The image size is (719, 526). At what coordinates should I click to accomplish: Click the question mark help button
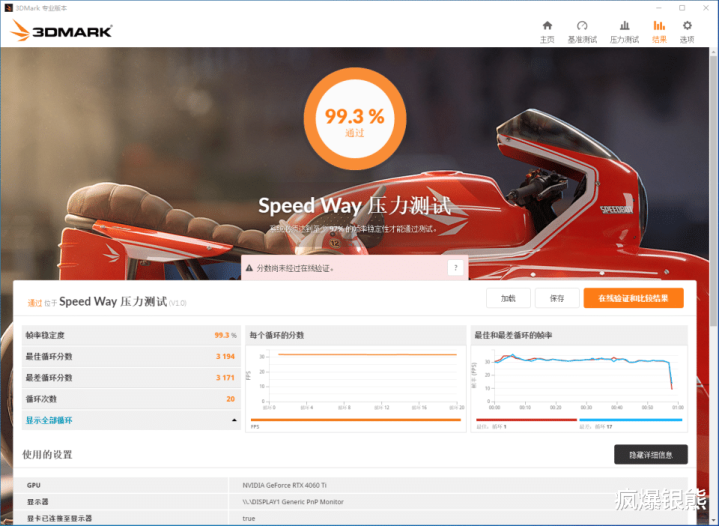click(455, 267)
